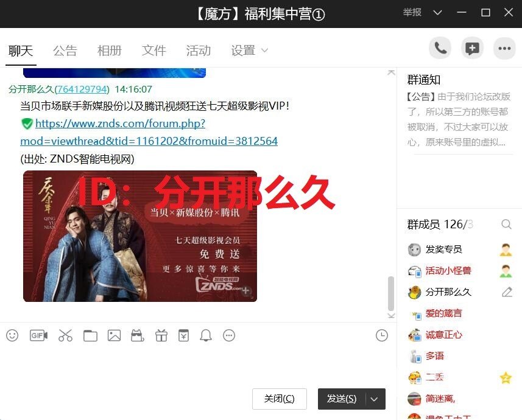Click the 群通知 heading
The image size is (522, 420).
pos(423,80)
